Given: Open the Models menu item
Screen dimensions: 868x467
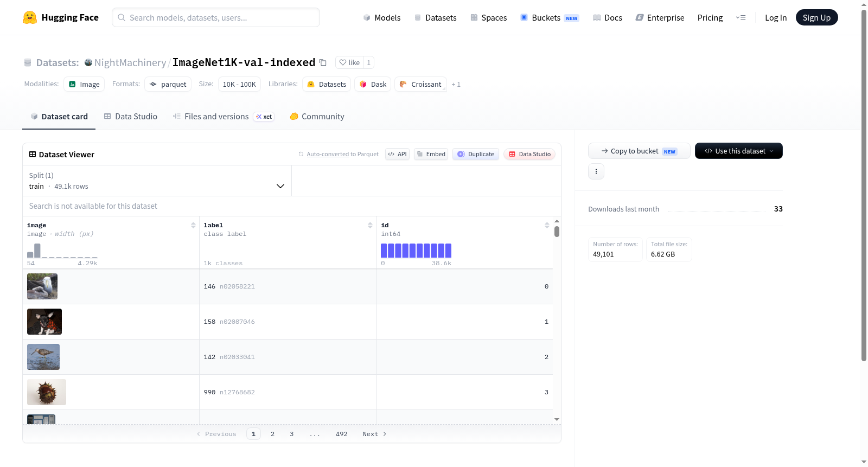Looking at the screenshot, I should coord(382,17).
